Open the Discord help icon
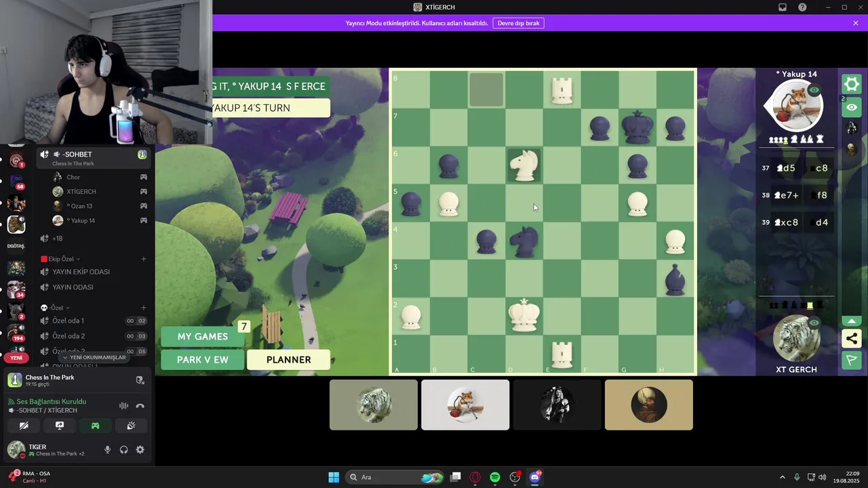Image resolution: width=868 pixels, height=488 pixels. [802, 7]
